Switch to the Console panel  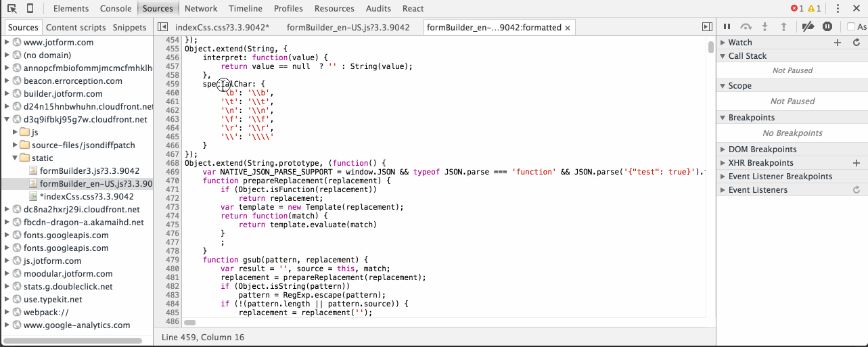click(116, 9)
